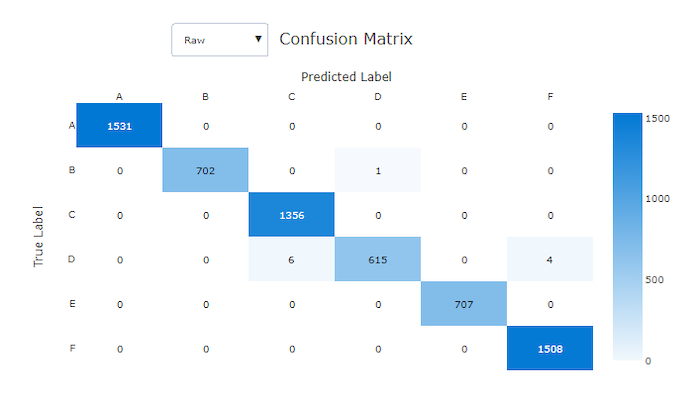
Task: Click the Predicted Label axis title
Action: click(x=346, y=76)
